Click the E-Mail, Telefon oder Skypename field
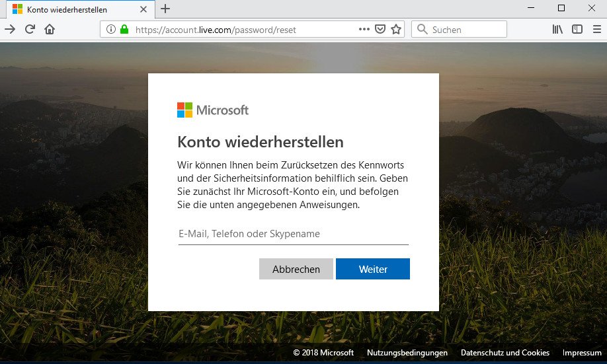607x364 pixels. [294, 234]
